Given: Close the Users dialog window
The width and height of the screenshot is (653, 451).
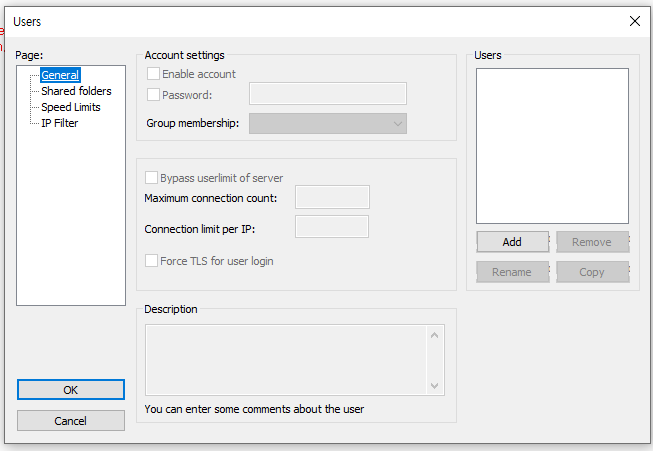Looking at the screenshot, I should 635,21.
